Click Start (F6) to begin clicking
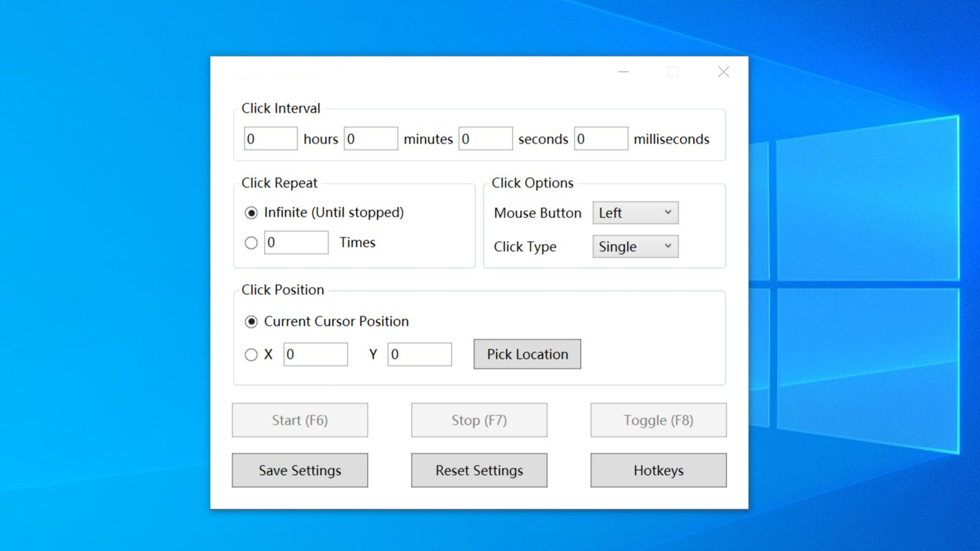This screenshot has height=551, width=980. point(299,420)
